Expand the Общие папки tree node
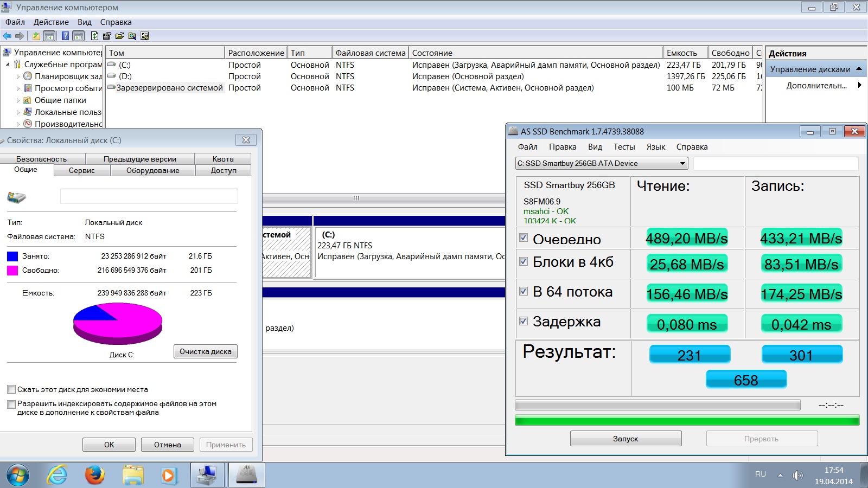868x488 pixels. [x=18, y=100]
